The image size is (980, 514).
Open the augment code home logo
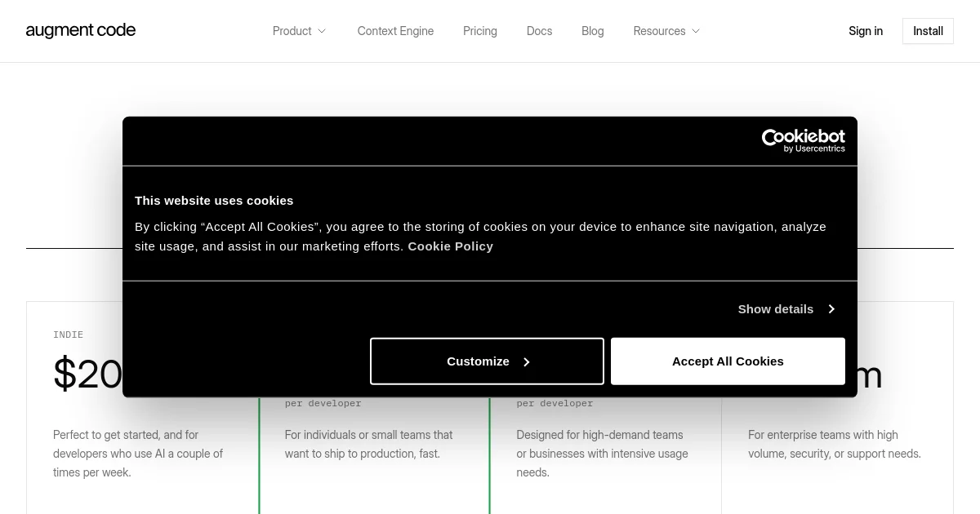[81, 31]
